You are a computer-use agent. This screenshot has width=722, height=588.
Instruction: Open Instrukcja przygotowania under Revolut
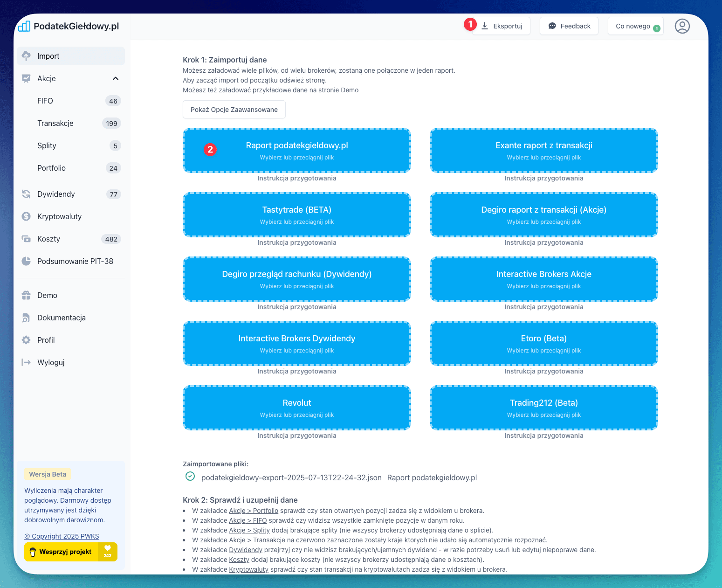point(296,436)
